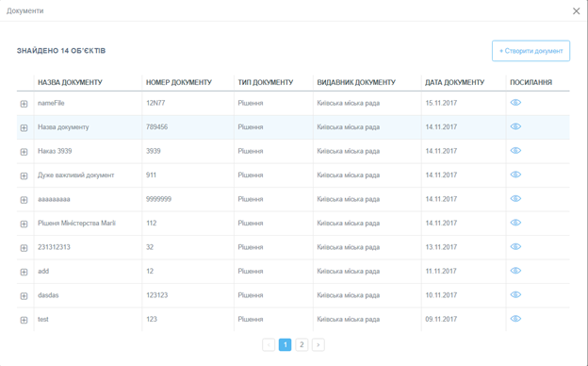588x366 pixels.
Task: View the link for Дуже важливий документ
Action: pyautogui.click(x=515, y=175)
